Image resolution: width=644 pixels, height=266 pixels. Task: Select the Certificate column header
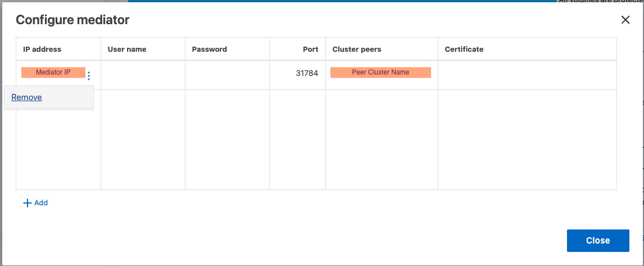[464, 49]
